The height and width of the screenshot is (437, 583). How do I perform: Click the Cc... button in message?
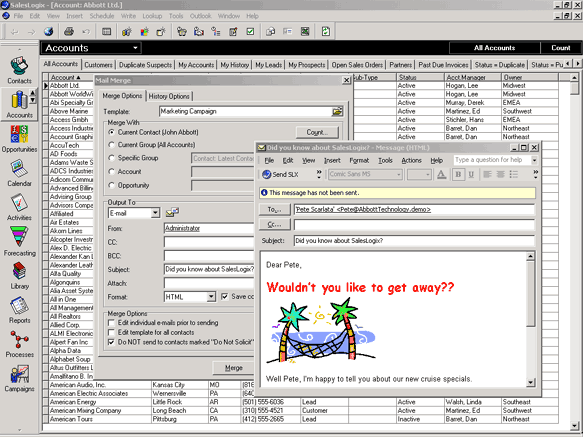[275, 225]
